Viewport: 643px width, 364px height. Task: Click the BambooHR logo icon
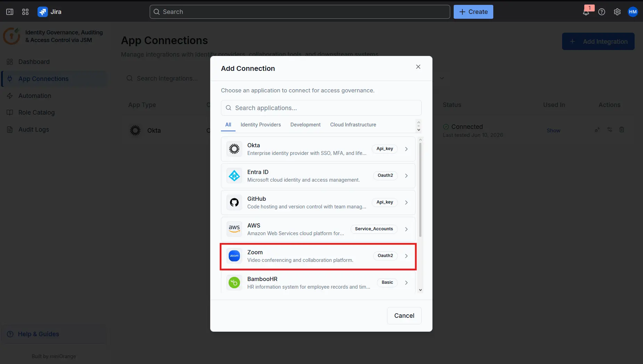pyautogui.click(x=234, y=283)
